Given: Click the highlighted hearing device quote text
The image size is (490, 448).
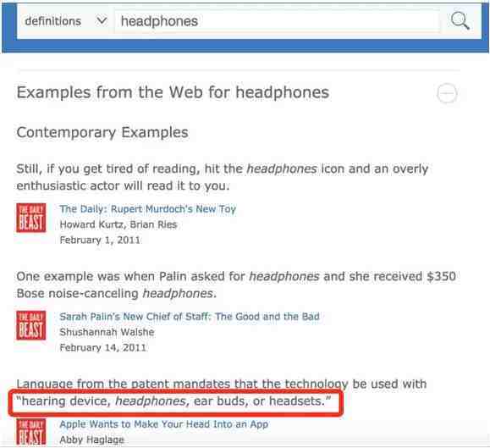Looking at the screenshot, I should [x=173, y=401].
